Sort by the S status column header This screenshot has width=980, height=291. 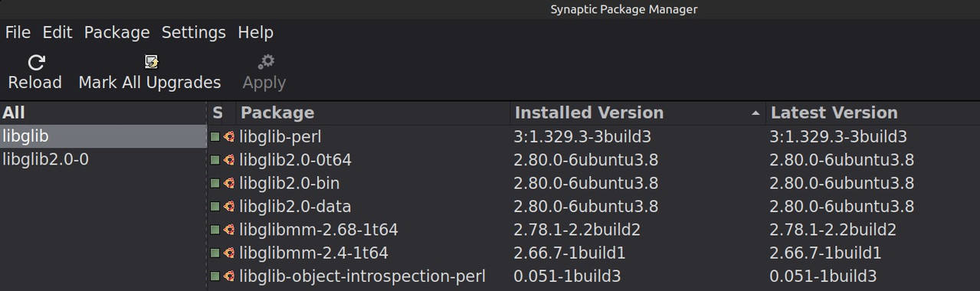coord(221,113)
